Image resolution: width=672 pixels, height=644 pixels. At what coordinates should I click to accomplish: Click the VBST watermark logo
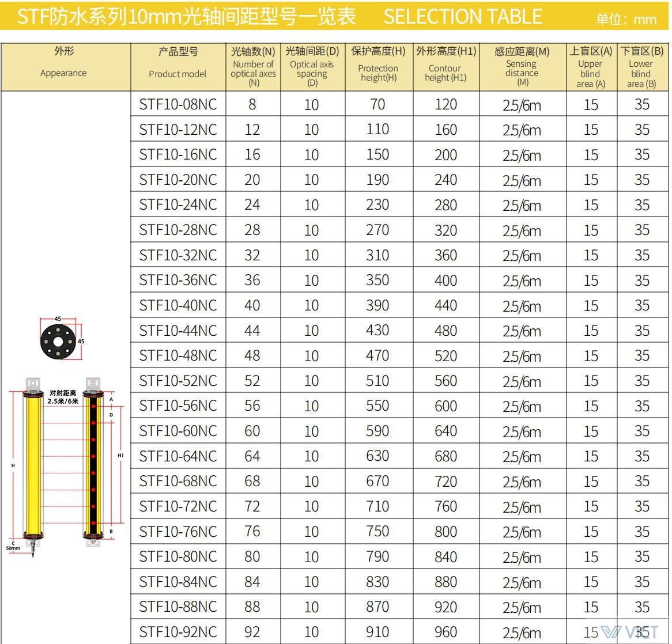coord(632,632)
